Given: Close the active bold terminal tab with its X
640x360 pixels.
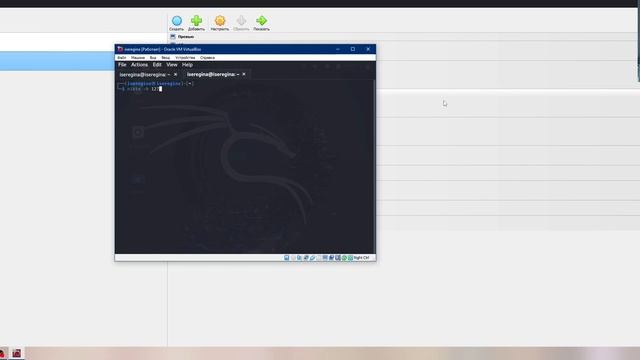Looking at the screenshot, I should 244,74.
